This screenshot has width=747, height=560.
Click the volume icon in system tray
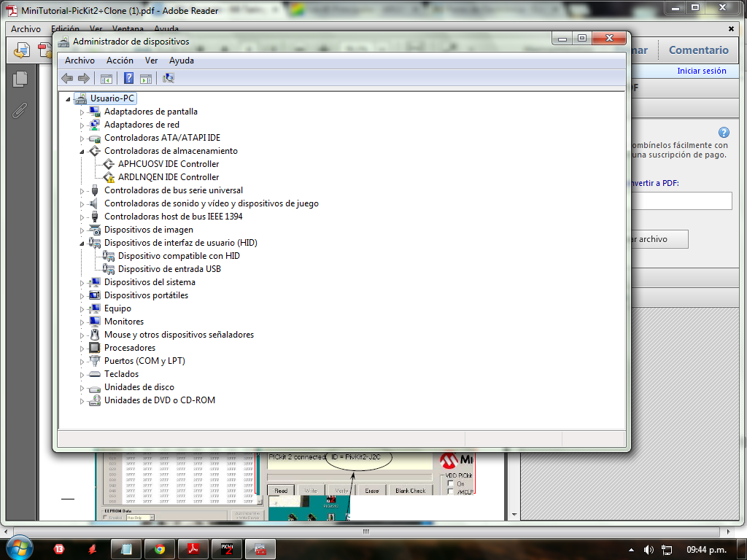[x=649, y=550]
